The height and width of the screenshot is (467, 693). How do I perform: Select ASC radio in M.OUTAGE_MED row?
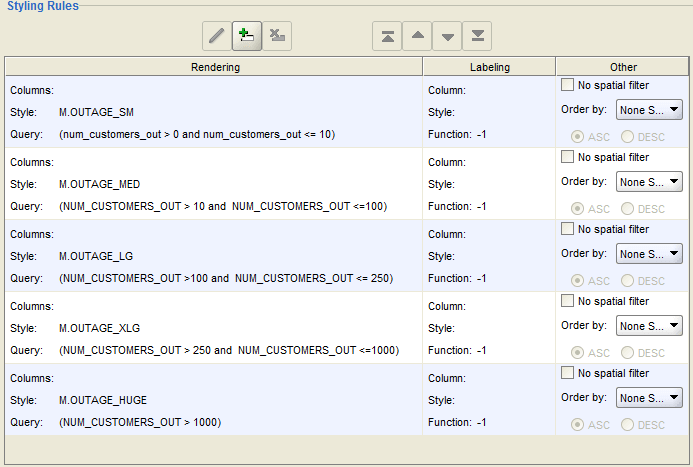pos(577,209)
